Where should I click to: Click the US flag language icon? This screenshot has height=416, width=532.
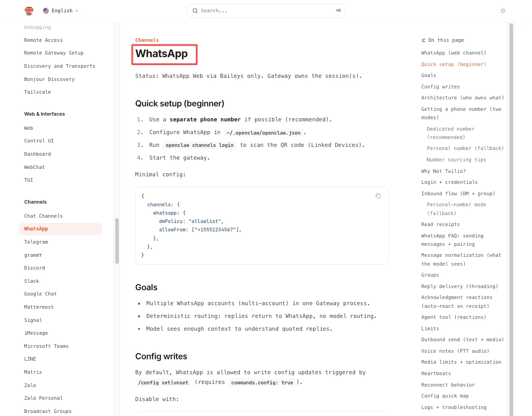46,11
